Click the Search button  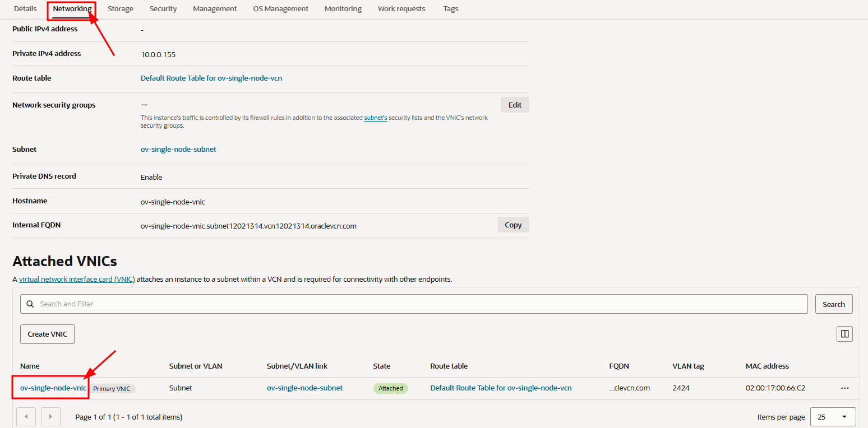(833, 304)
